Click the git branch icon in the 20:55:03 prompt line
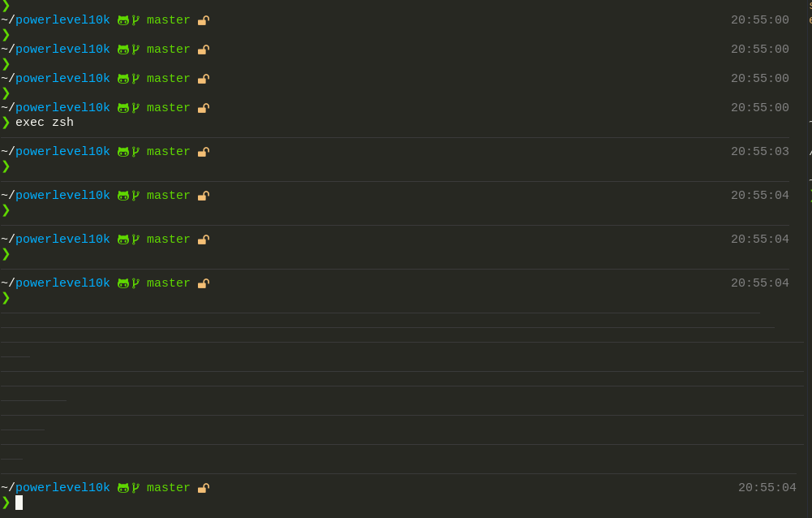 point(135,152)
